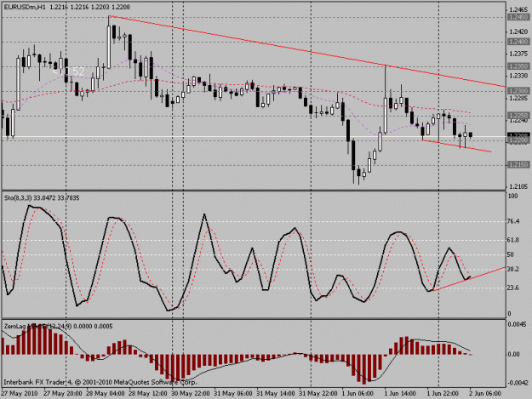Viewport: 532px width, 399px height.
Task: Click the EURUSDm,H1 chart title label
Action: pyautogui.click(x=25, y=7)
